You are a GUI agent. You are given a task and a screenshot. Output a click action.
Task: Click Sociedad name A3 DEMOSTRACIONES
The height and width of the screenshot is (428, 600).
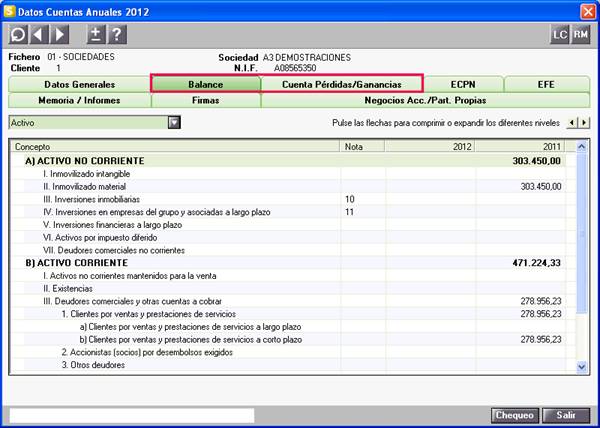307,58
